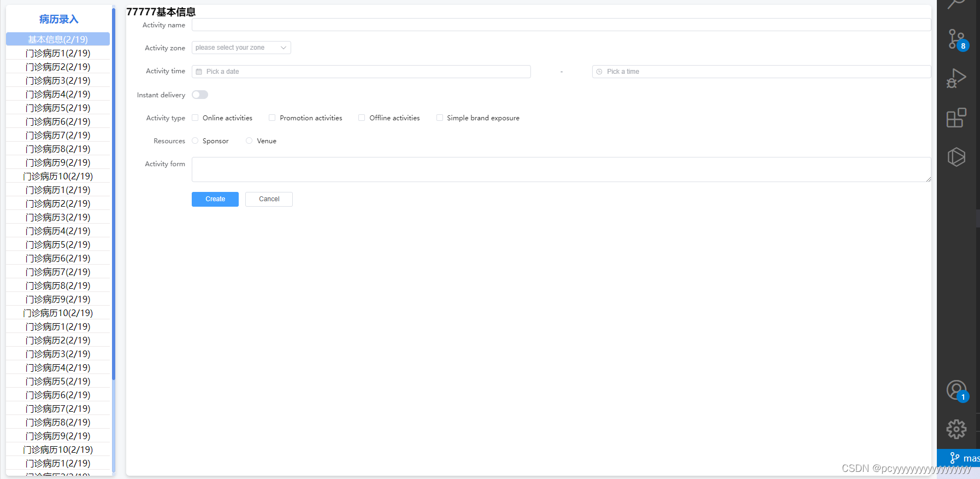Toggle the Instant delivery switch
This screenshot has width=980, height=479.
(200, 95)
